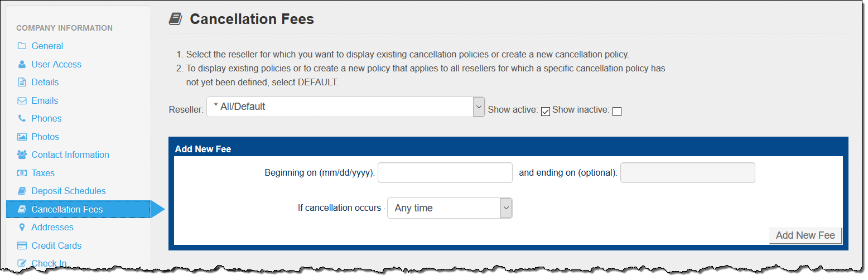Uncheck the Show active checkbox
The width and height of the screenshot is (868, 280).
pyautogui.click(x=546, y=111)
